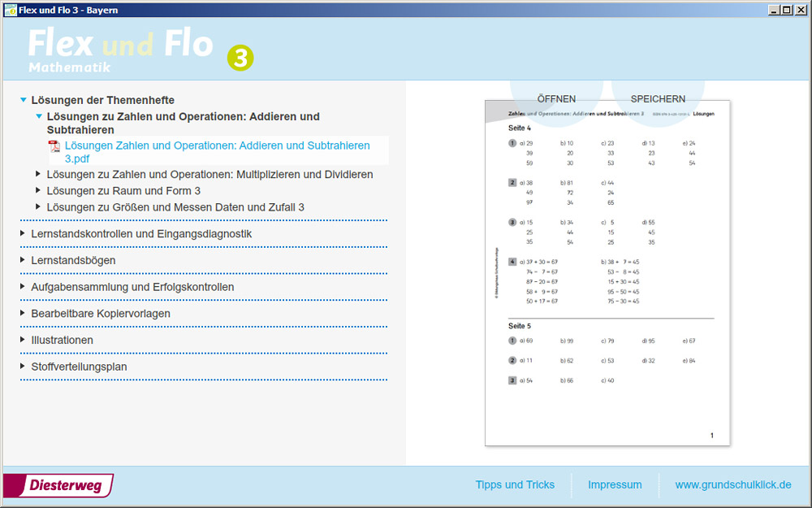The height and width of the screenshot is (508, 812).
Task: Close the Flex und Flo window
Action: click(800, 10)
